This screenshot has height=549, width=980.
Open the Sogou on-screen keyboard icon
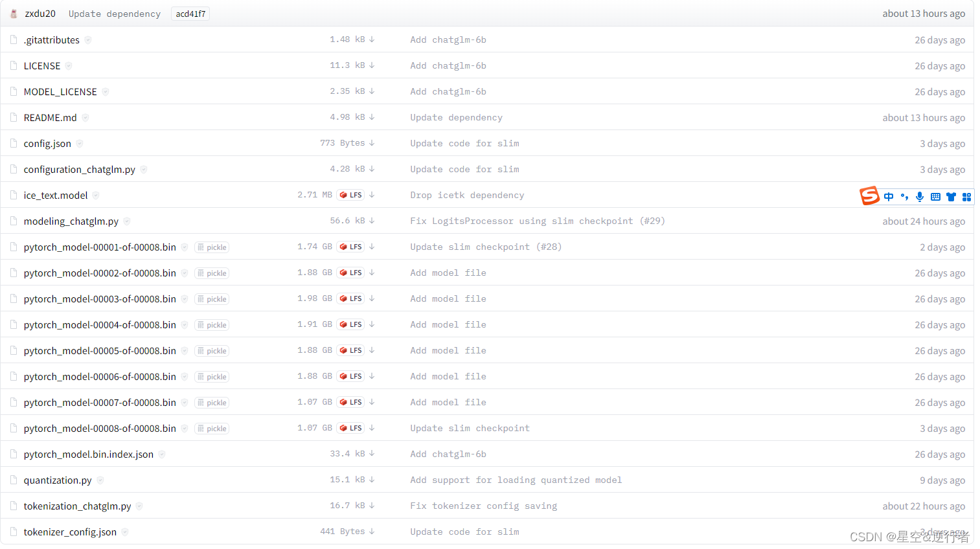(x=935, y=196)
